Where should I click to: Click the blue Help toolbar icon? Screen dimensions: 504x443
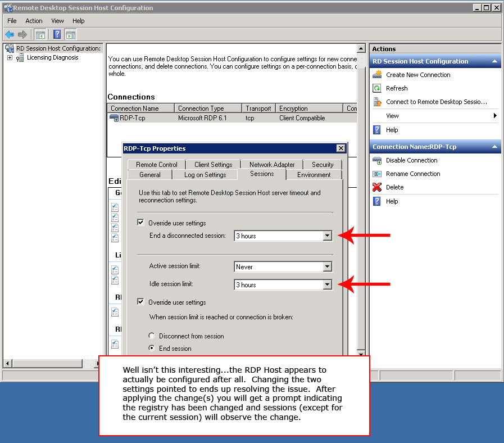[57, 34]
